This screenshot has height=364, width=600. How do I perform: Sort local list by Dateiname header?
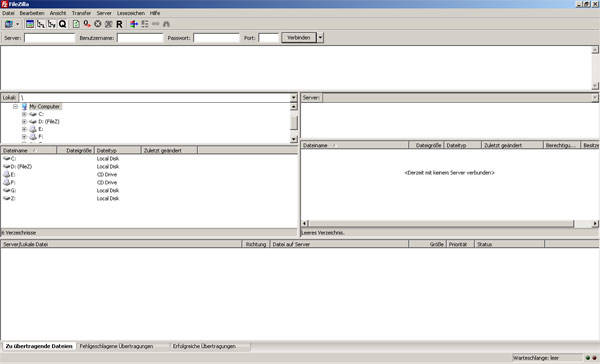(29, 150)
